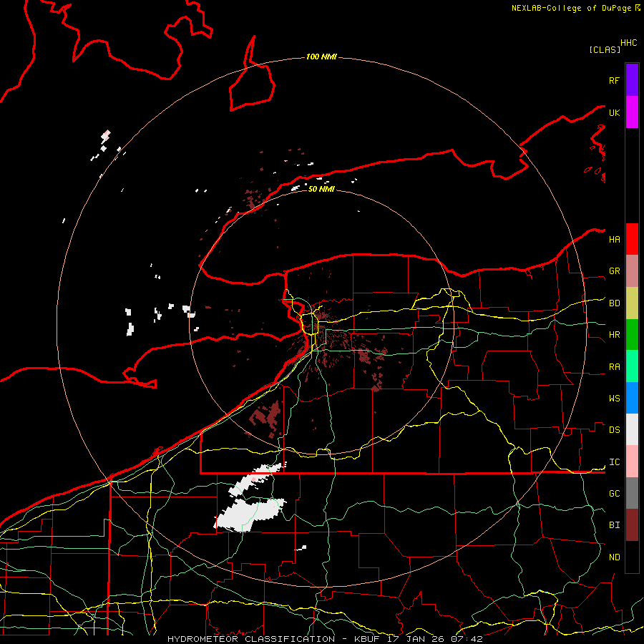This screenshot has height=644, width=644.
Task: Click the RF legend label
Action: [615, 80]
